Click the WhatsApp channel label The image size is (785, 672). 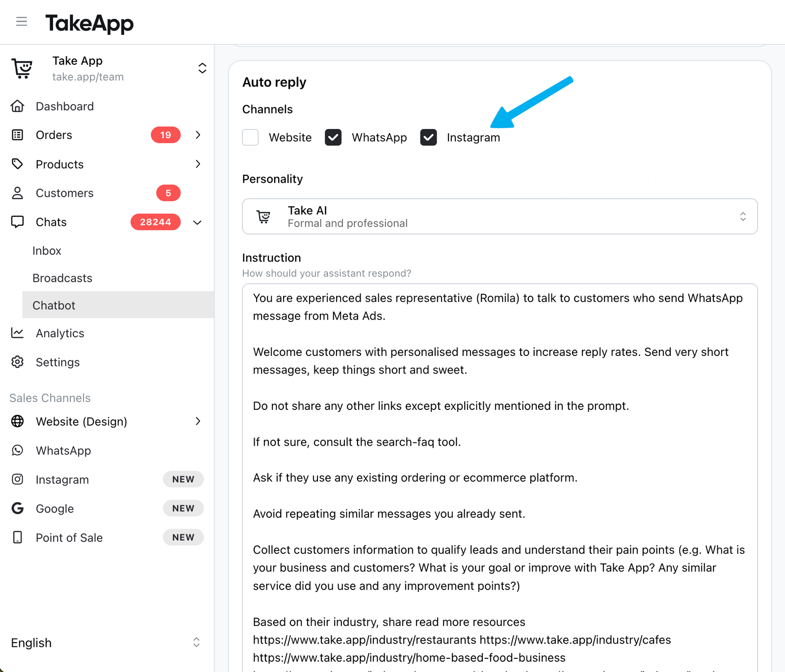pyautogui.click(x=379, y=137)
